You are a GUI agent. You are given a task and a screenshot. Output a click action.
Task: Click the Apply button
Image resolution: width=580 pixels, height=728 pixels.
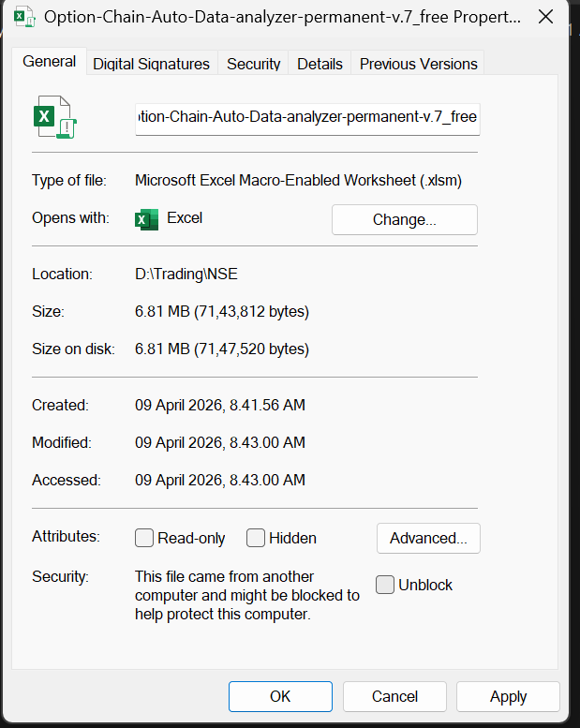click(x=508, y=696)
